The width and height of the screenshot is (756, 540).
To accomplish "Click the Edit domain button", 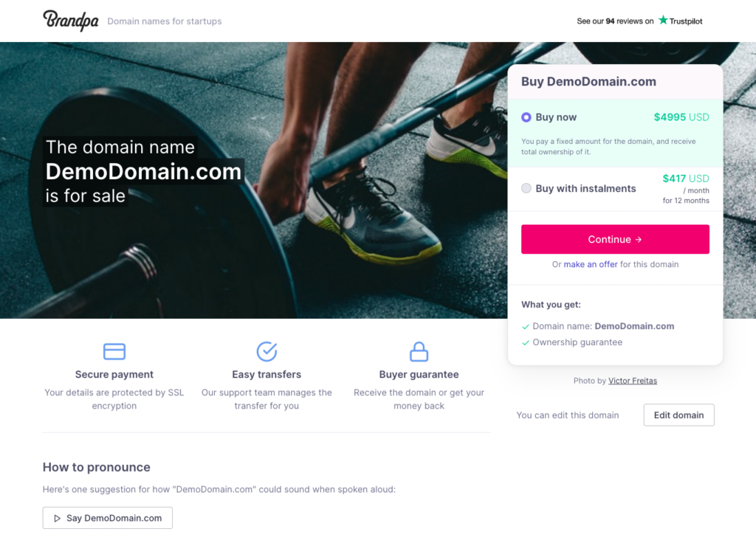I will pyautogui.click(x=679, y=415).
